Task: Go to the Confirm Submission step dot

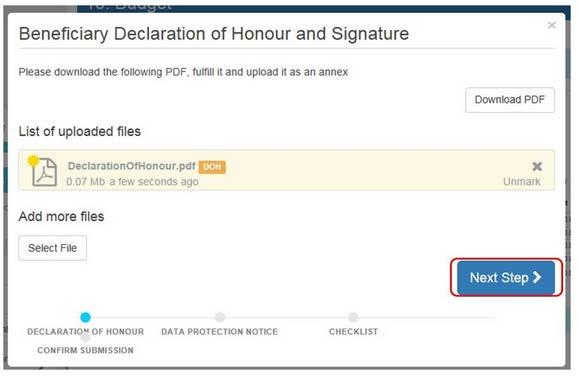Action: [85, 337]
